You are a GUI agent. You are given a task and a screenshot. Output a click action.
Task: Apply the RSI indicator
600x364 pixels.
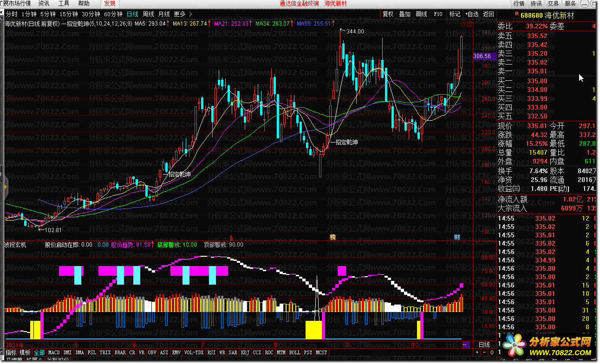[211, 352]
